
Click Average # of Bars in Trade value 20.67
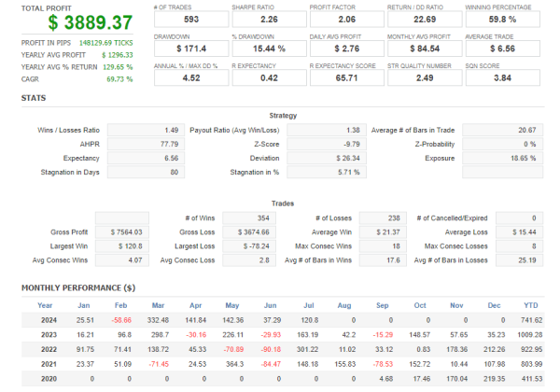[502, 130]
